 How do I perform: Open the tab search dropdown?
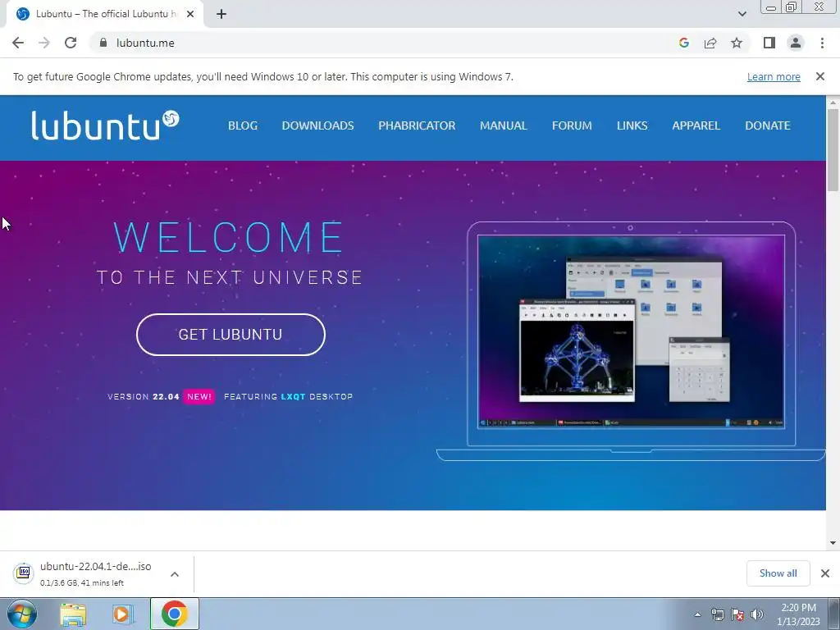click(x=742, y=14)
